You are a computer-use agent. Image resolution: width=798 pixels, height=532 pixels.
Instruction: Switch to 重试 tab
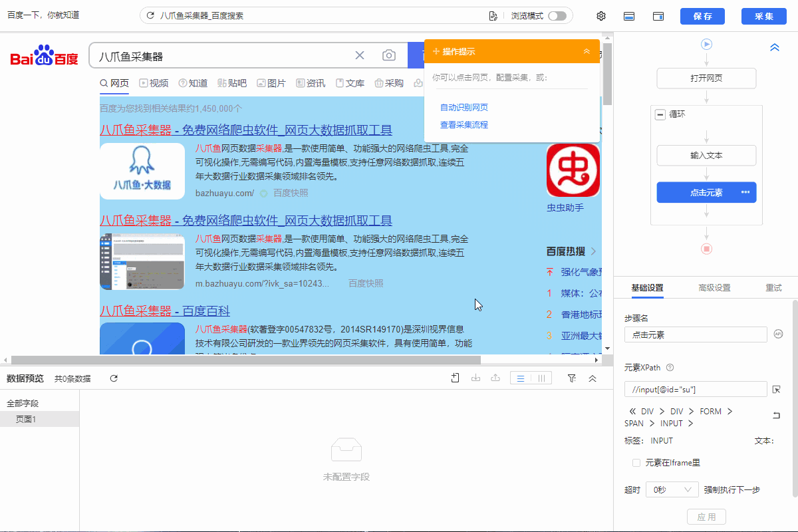[773, 288]
